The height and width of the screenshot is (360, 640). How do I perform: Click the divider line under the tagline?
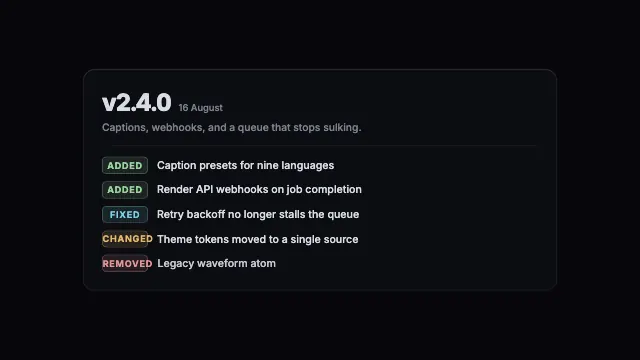pos(324,145)
